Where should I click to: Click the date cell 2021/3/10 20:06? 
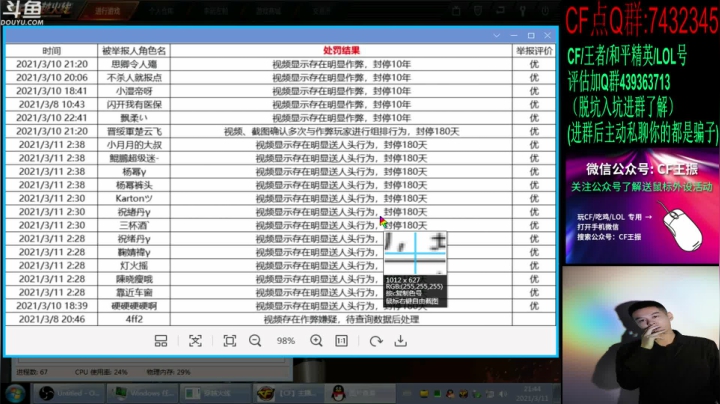coord(51,78)
